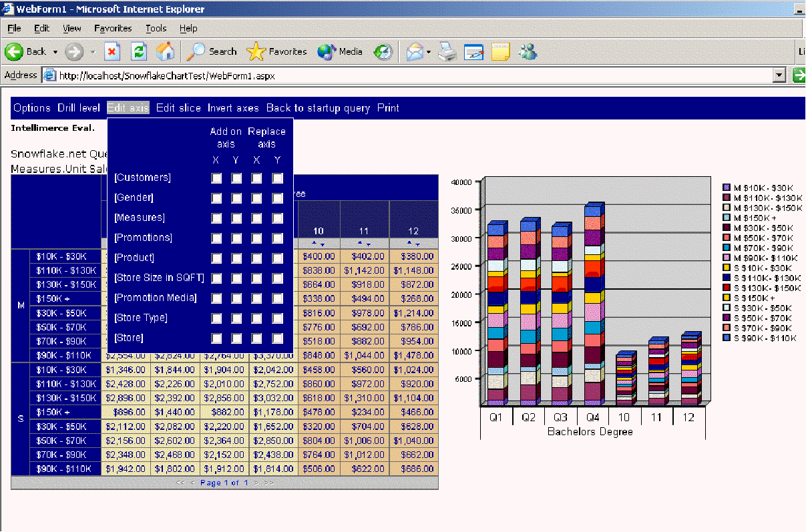Go to the Home page icon
This screenshot has height=532, width=806.
165,51
